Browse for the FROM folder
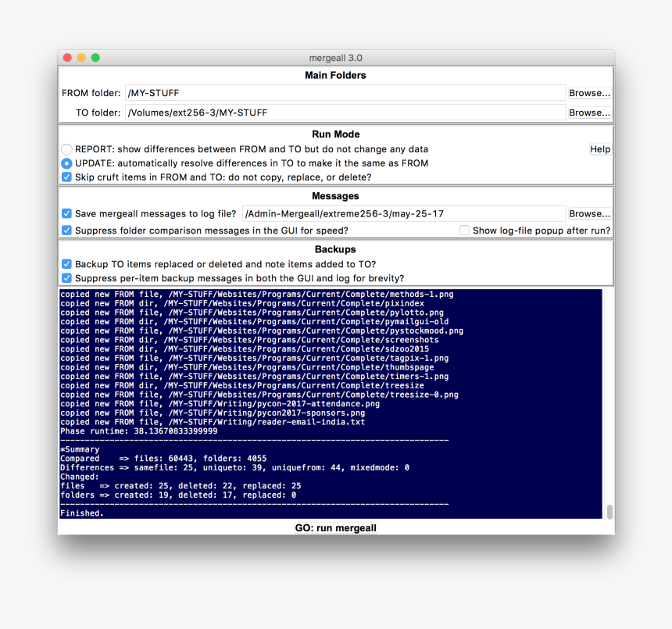Viewport: 672px width, 629px height. point(589,93)
